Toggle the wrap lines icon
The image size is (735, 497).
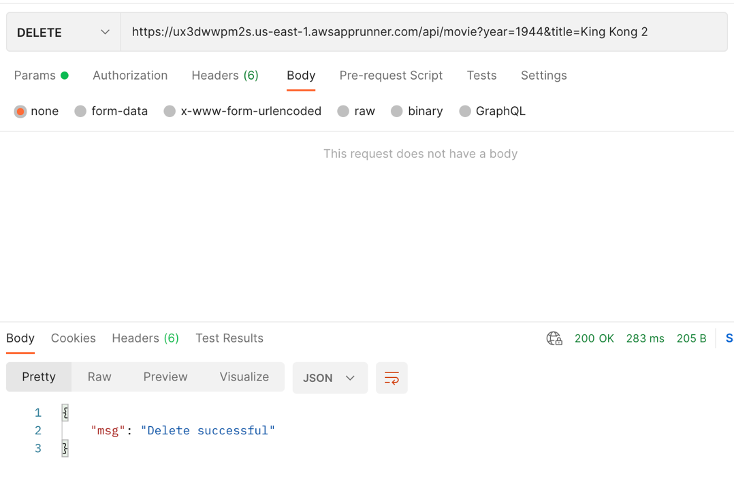pos(391,378)
